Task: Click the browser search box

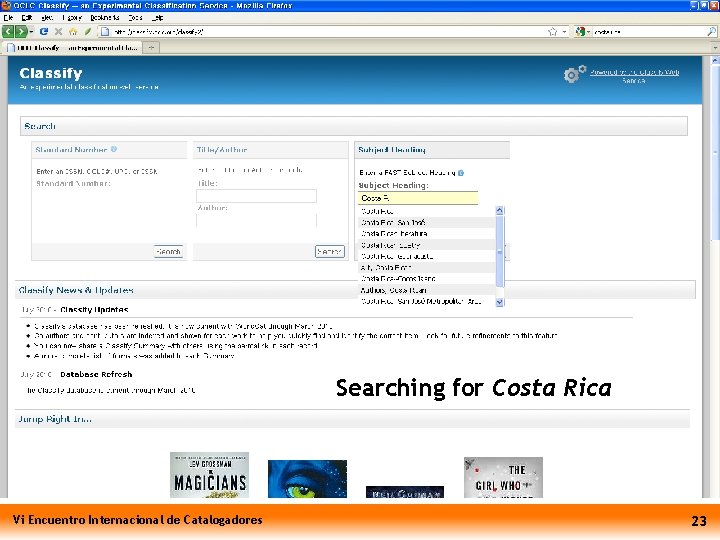Action: tap(648, 32)
